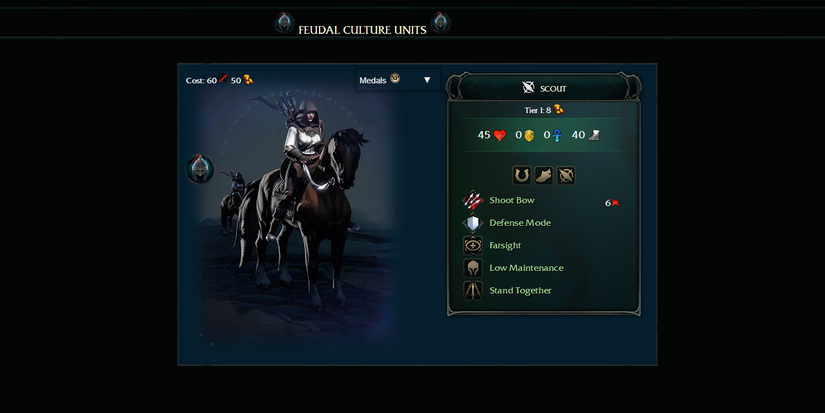Click the Shoot Bow ability label
Screen dimensions: 825x413
[512, 200]
